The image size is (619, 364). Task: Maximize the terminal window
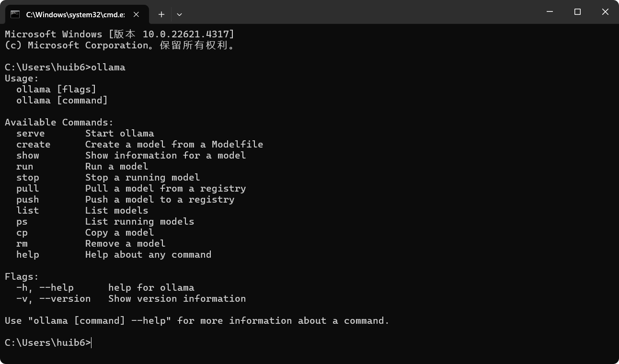577,12
